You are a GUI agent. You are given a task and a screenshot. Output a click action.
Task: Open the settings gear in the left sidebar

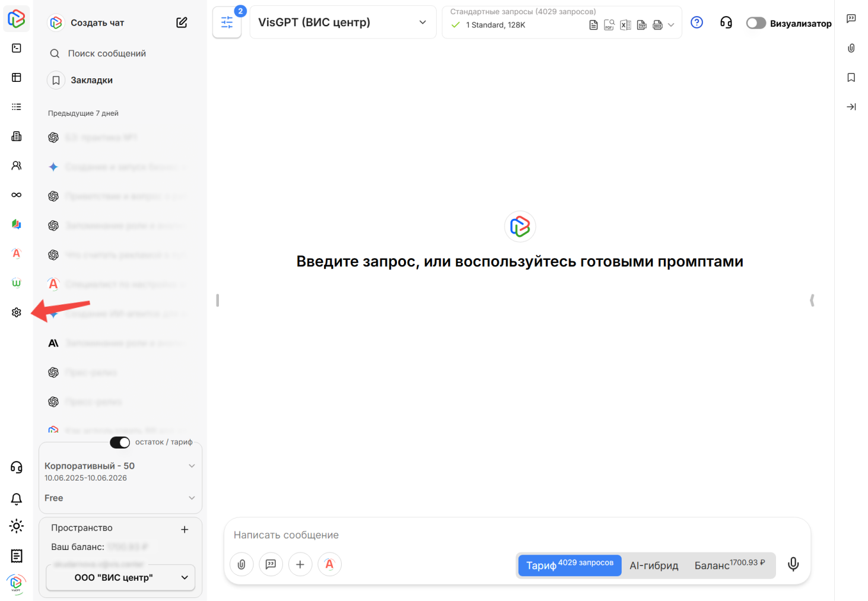pos(16,312)
